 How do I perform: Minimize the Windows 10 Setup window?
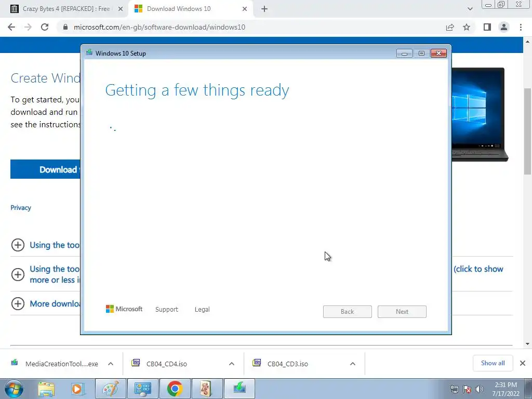[404, 54]
